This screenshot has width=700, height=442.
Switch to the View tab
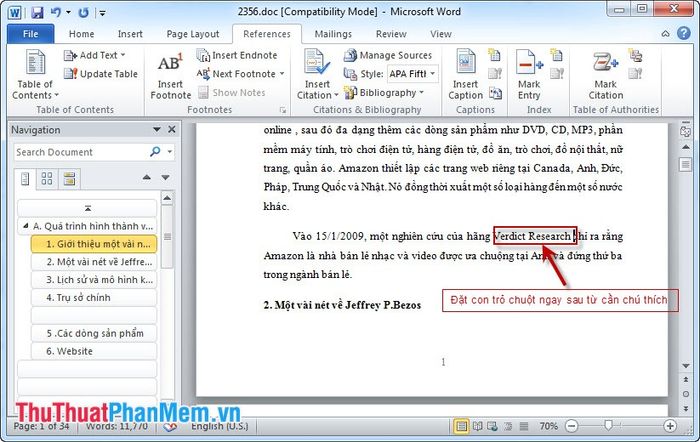point(441,34)
